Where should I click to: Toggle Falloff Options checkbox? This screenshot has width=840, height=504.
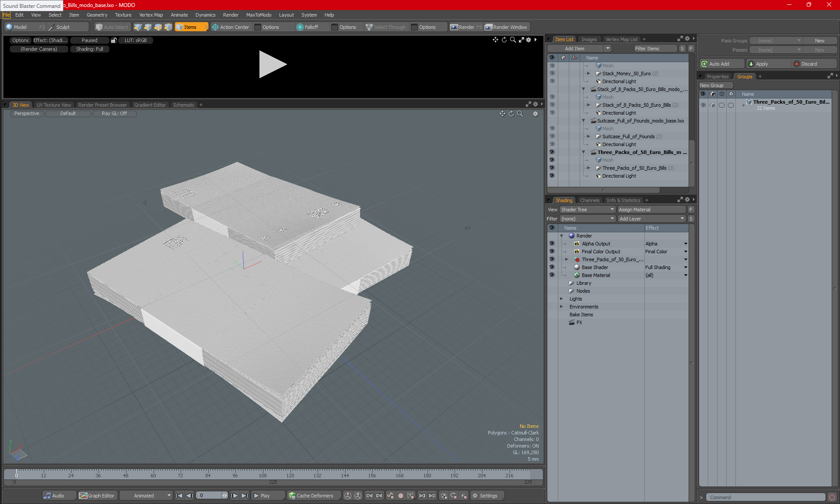point(335,27)
